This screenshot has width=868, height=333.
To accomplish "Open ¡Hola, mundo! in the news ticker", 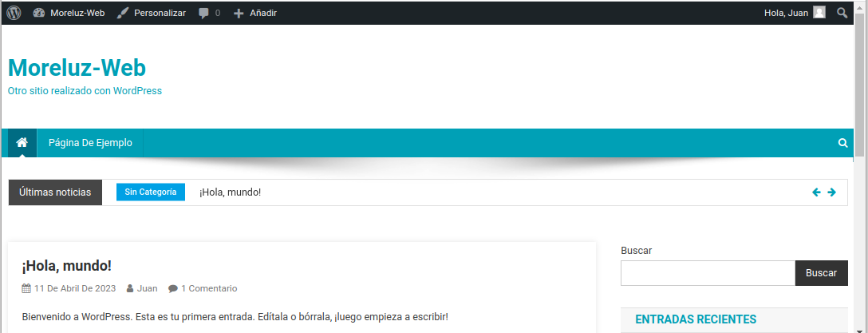I will [231, 192].
